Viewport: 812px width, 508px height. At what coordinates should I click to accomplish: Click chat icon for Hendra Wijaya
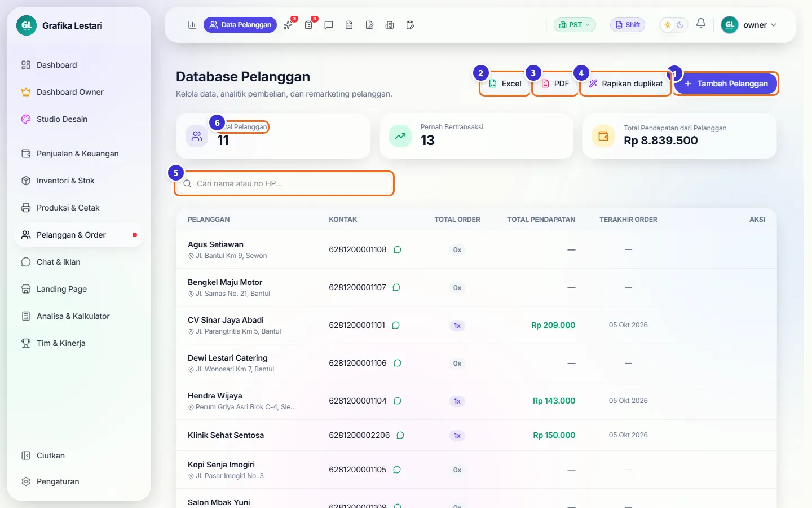tap(398, 401)
